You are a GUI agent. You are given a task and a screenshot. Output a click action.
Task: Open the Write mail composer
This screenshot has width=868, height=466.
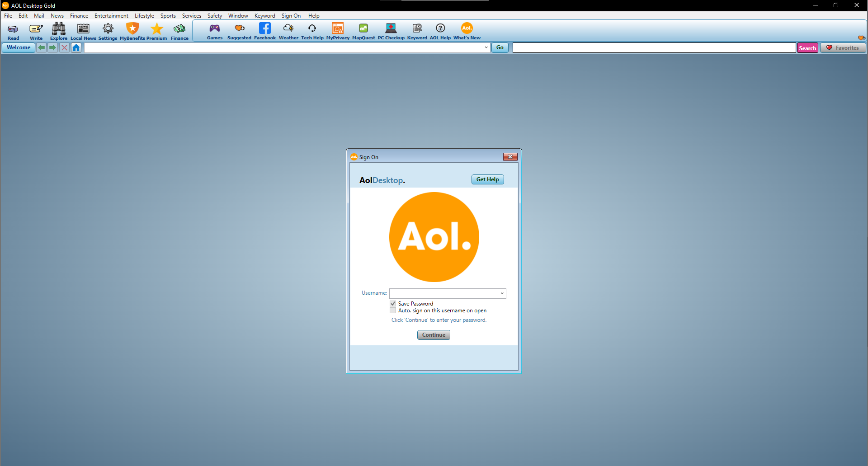36,31
